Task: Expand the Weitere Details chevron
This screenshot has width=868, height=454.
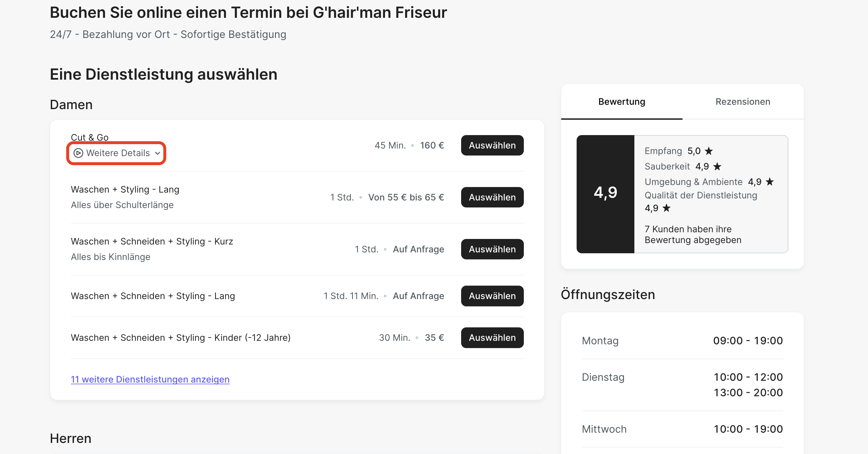Action: click(x=157, y=153)
